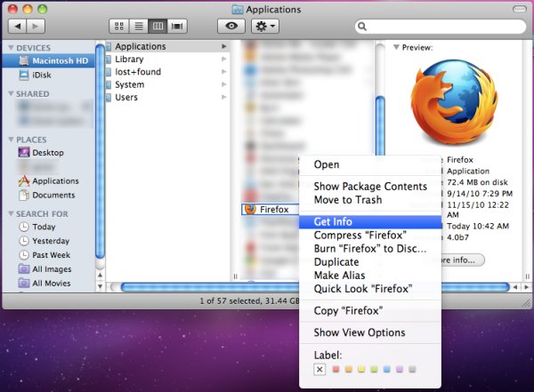Image resolution: width=534 pixels, height=392 pixels.
Task: Select Macintosh HD in sidebar
Action: pyautogui.click(x=56, y=60)
